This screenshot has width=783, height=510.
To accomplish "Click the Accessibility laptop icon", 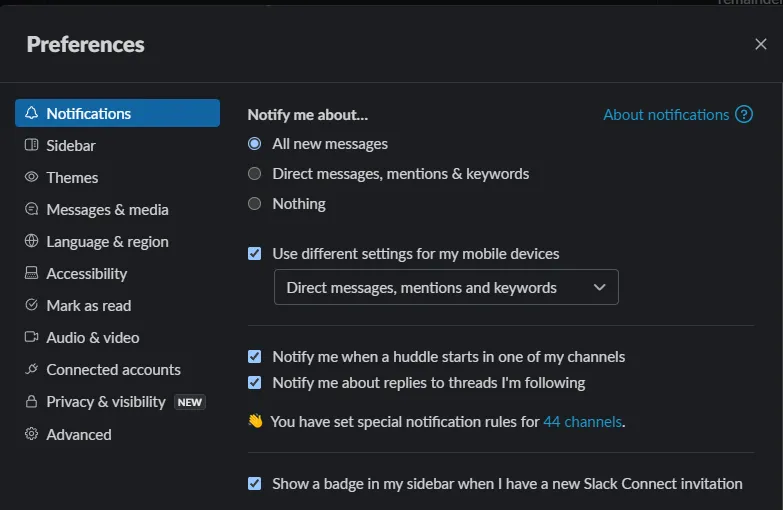I will coord(32,274).
